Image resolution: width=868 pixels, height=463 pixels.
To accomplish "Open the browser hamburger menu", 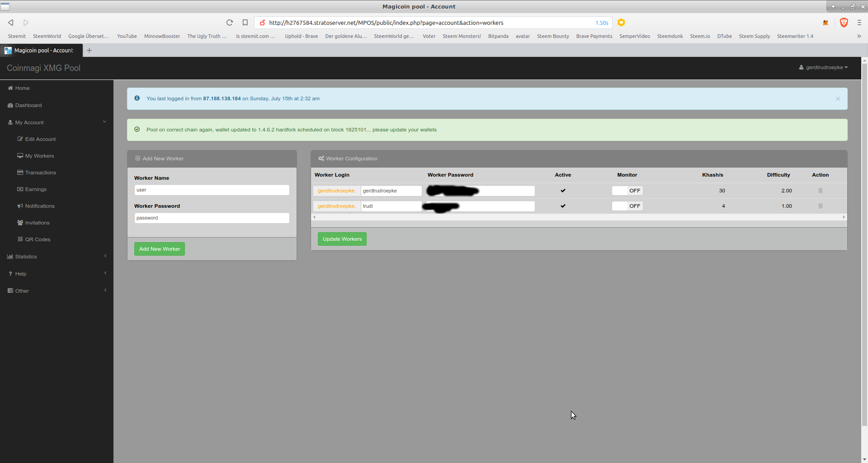I will coord(859,23).
